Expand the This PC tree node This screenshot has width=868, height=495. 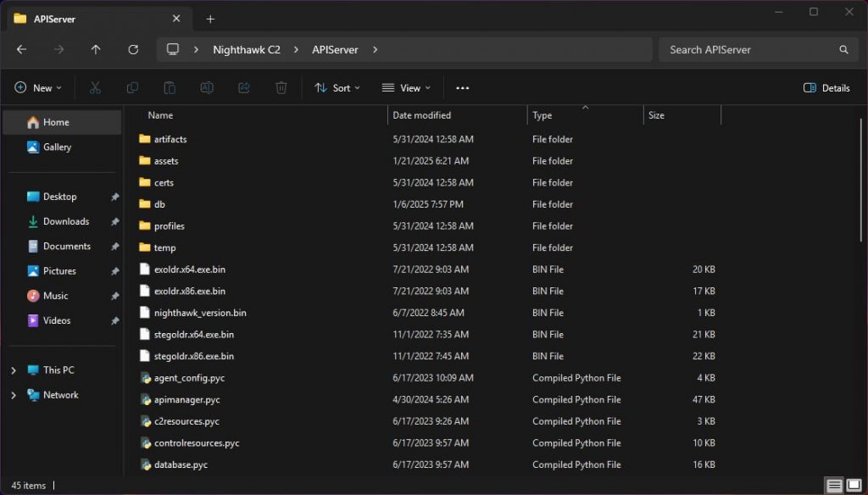pyautogui.click(x=14, y=370)
